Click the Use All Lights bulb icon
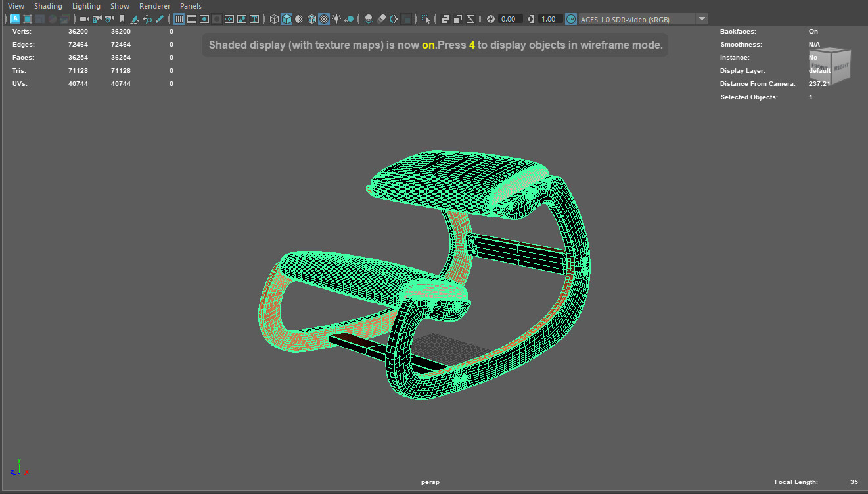The image size is (868, 494). click(x=336, y=19)
